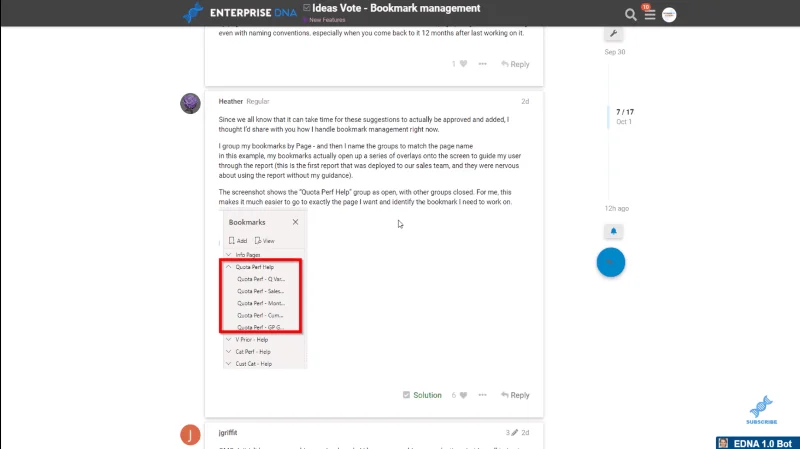Click the DNA Subscribe icon

(761, 410)
